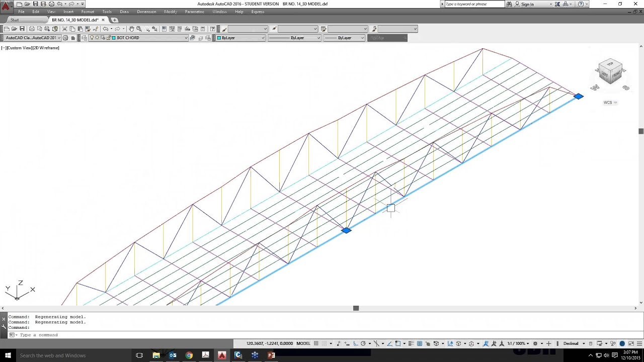Expand the ByLayer color control dropdown
The width and height of the screenshot is (644, 362).
[x=263, y=38]
